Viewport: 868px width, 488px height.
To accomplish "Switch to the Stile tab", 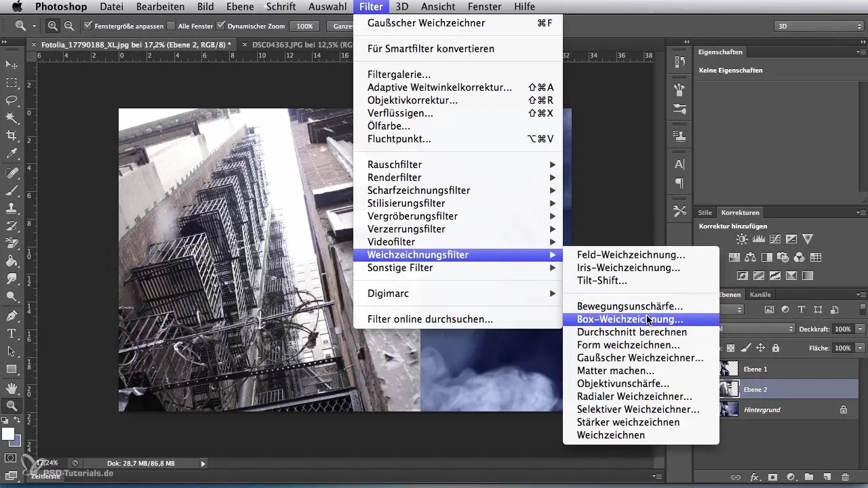I will click(x=705, y=213).
